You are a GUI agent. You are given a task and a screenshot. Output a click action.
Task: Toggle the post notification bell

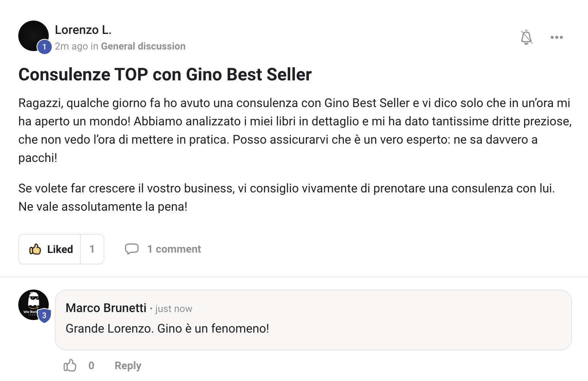click(x=526, y=37)
